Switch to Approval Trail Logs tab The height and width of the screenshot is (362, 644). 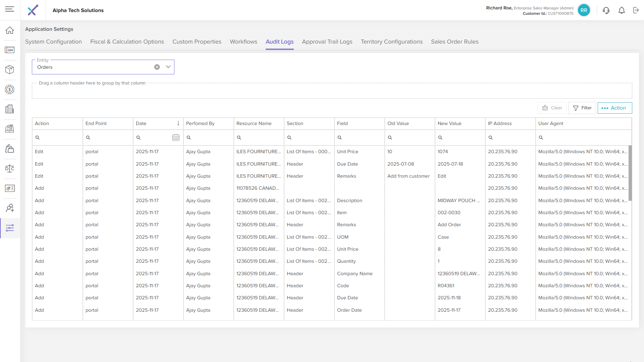click(x=327, y=42)
